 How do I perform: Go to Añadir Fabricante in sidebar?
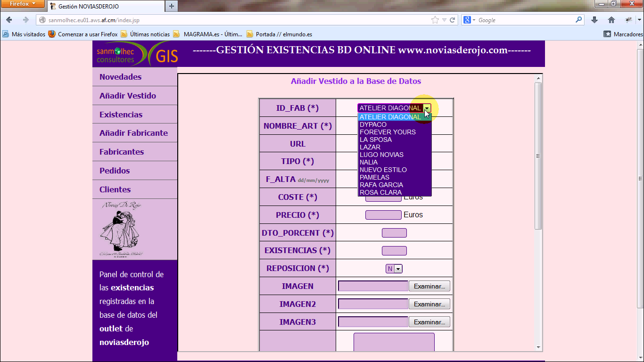133,133
